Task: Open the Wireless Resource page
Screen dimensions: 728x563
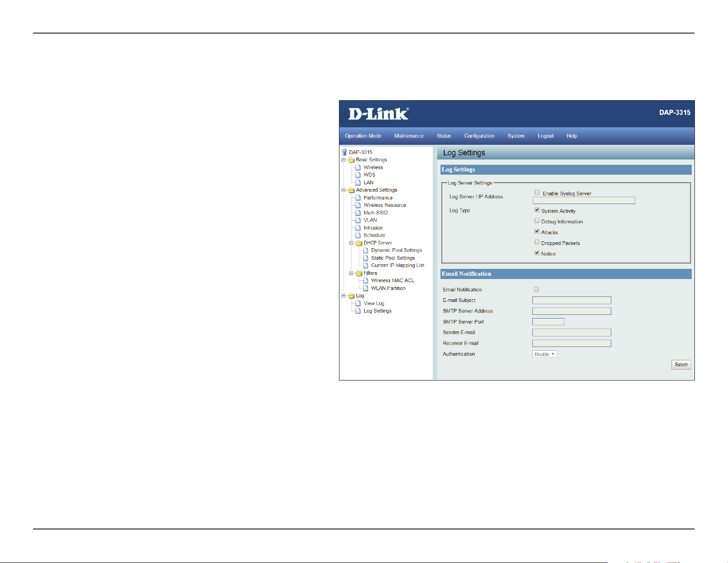Action: tap(385, 205)
